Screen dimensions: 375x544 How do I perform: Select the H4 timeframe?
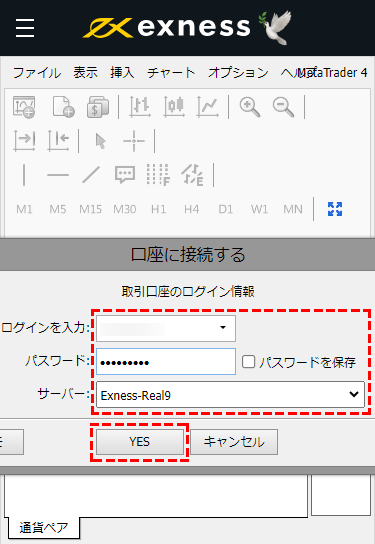point(191,209)
